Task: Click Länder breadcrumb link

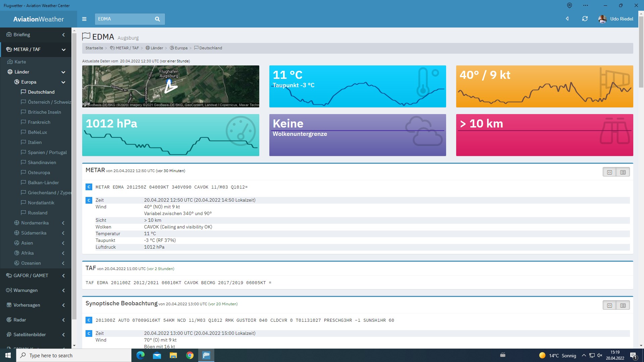Action: (x=154, y=48)
